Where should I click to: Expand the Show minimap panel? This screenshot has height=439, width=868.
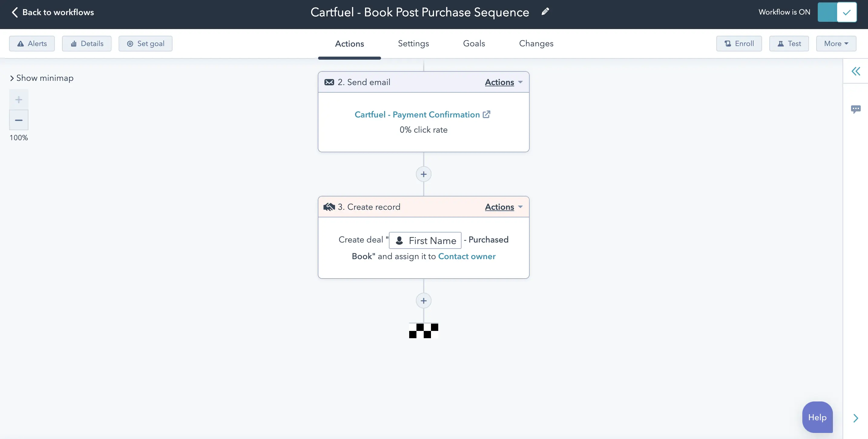[x=41, y=77]
